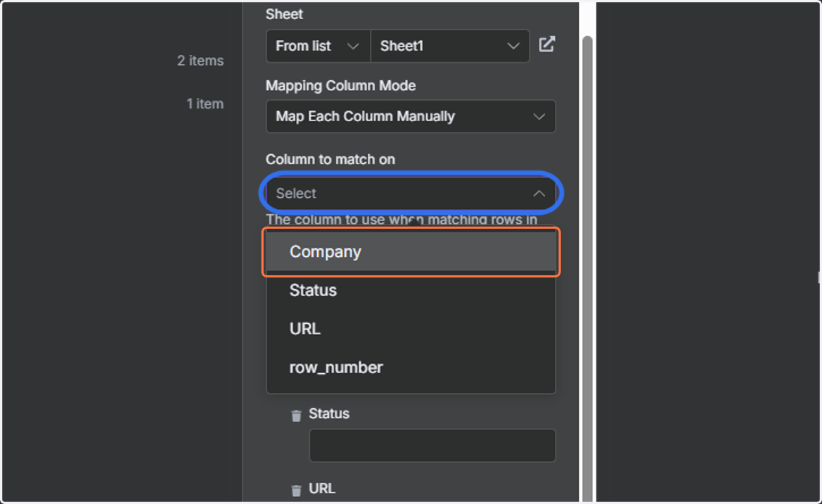
Task: Open Sheet1 in external link icon
Action: (x=547, y=45)
